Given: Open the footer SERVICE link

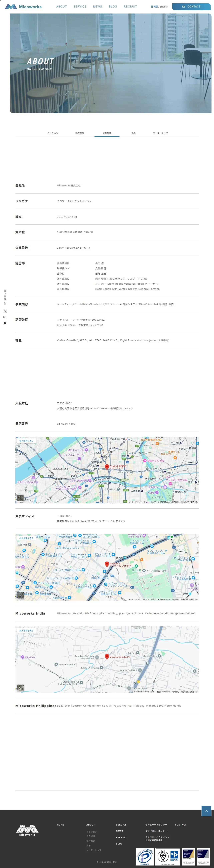Looking at the screenshot, I should point(121,825).
